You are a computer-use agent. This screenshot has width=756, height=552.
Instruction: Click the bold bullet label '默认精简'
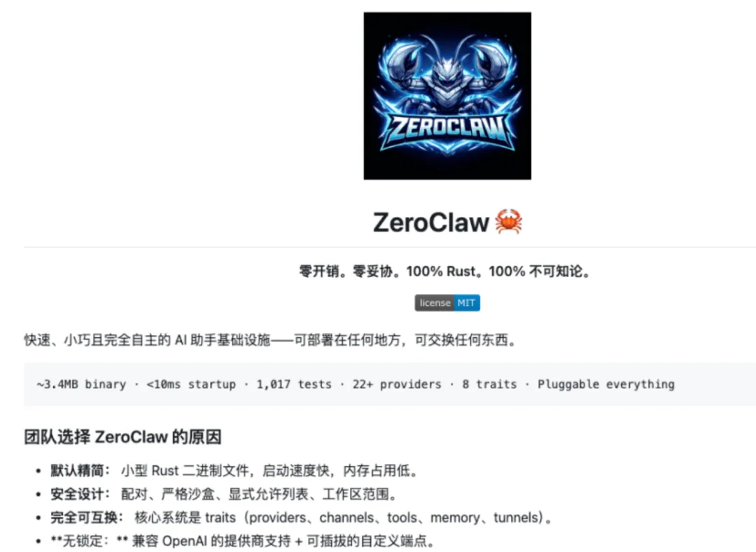[77, 471]
